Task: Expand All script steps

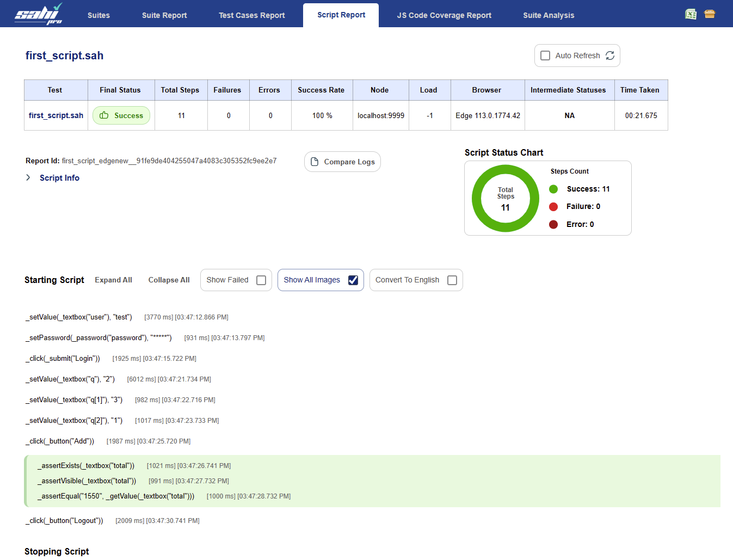Action: tap(113, 280)
